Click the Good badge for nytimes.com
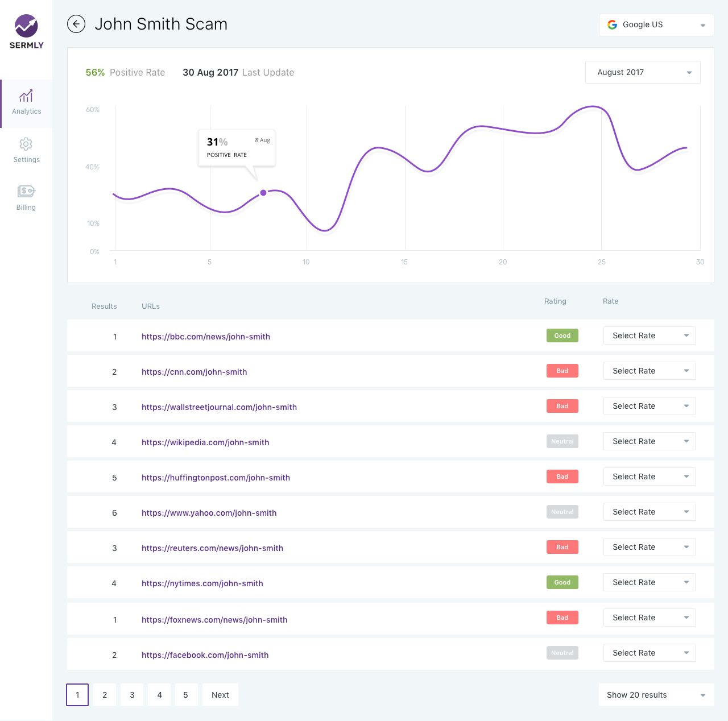The height and width of the screenshot is (721, 728). pyautogui.click(x=562, y=582)
